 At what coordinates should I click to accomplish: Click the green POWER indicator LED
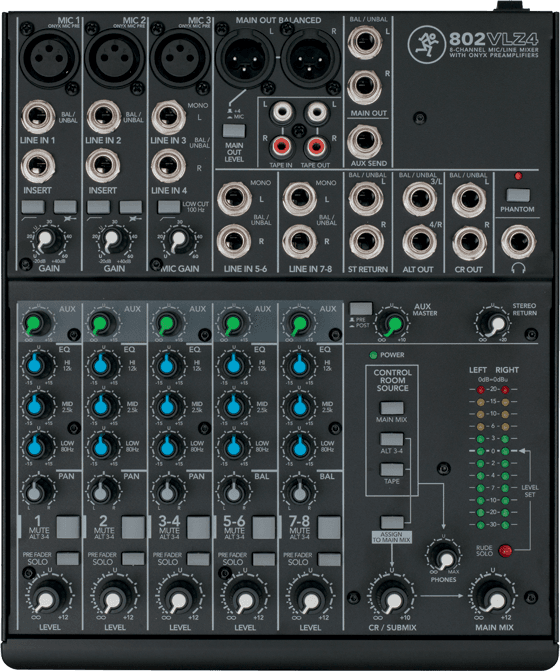tap(373, 355)
